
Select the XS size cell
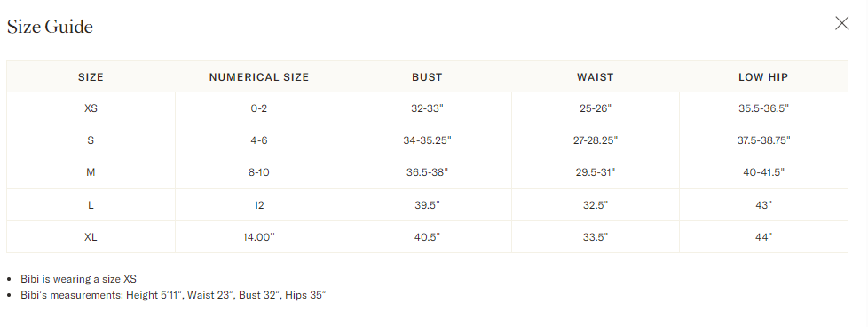[x=91, y=108]
